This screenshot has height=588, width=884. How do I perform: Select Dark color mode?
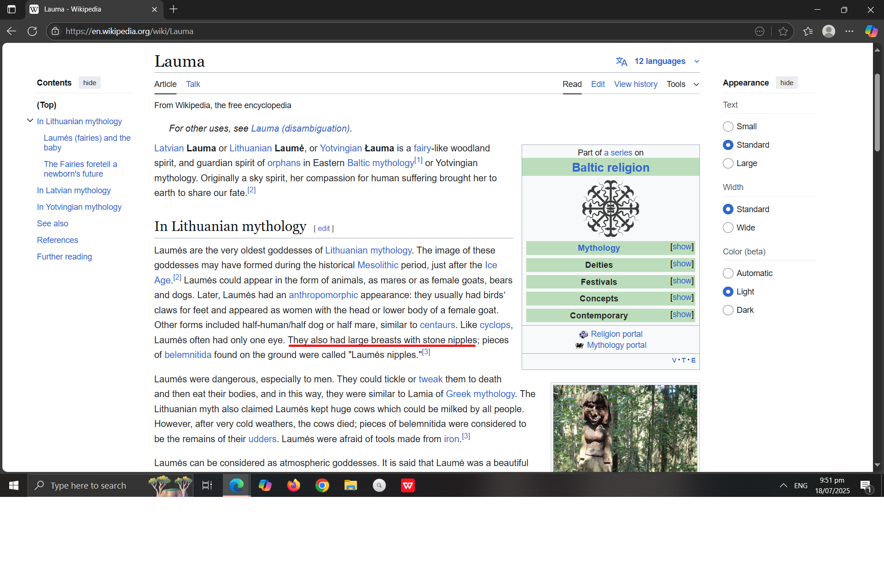tap(728, 310)
